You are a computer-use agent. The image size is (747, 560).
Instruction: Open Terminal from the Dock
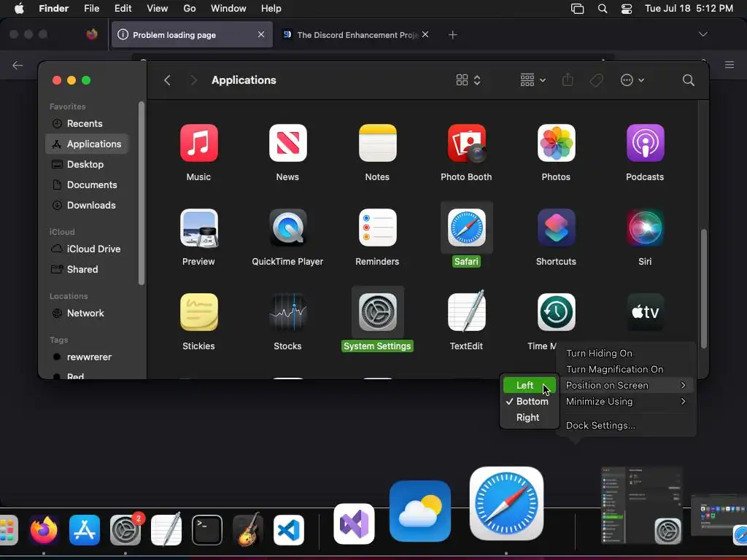click(206, 529)
